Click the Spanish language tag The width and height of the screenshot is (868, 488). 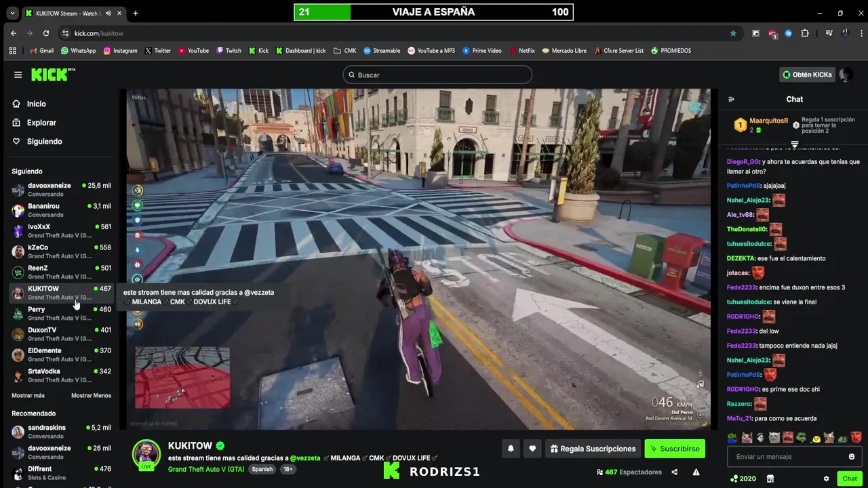click(x=262, y=469)
